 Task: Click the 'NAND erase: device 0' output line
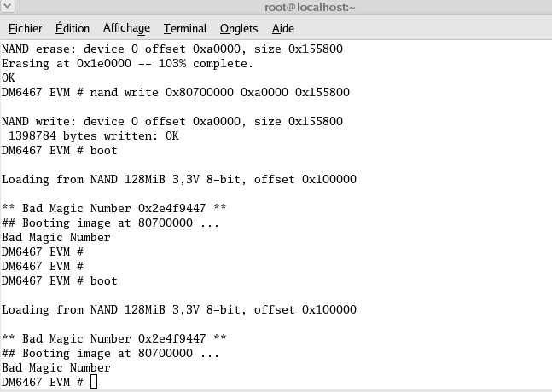(x=172, y=49)
